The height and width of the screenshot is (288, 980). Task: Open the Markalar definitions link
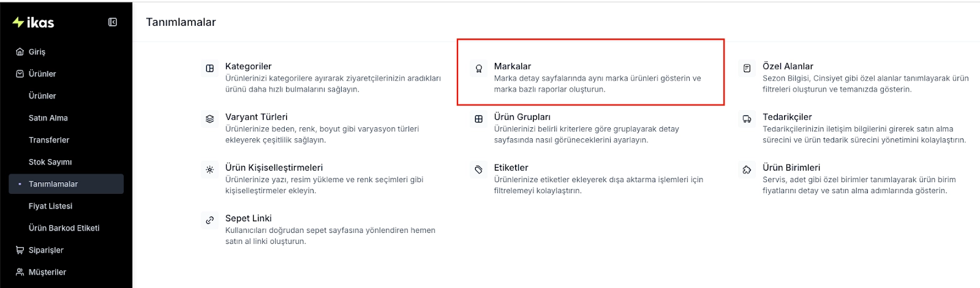[513, 66]
